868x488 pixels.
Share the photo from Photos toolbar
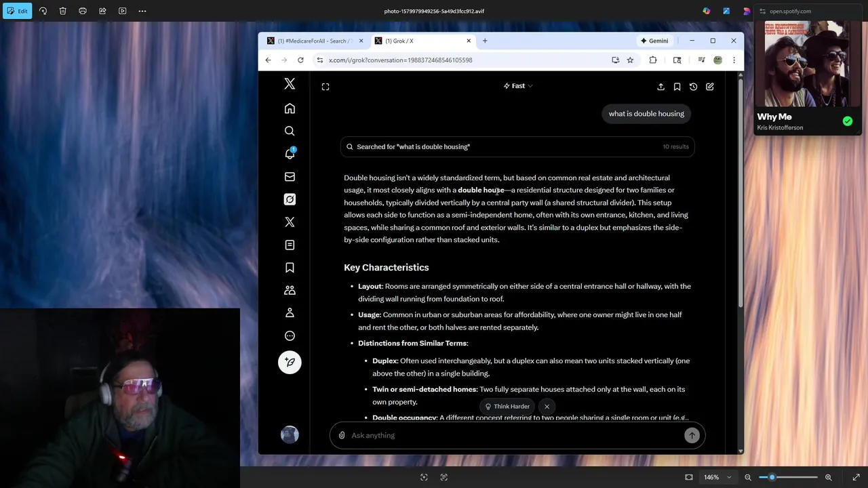(x=102, y=11)
